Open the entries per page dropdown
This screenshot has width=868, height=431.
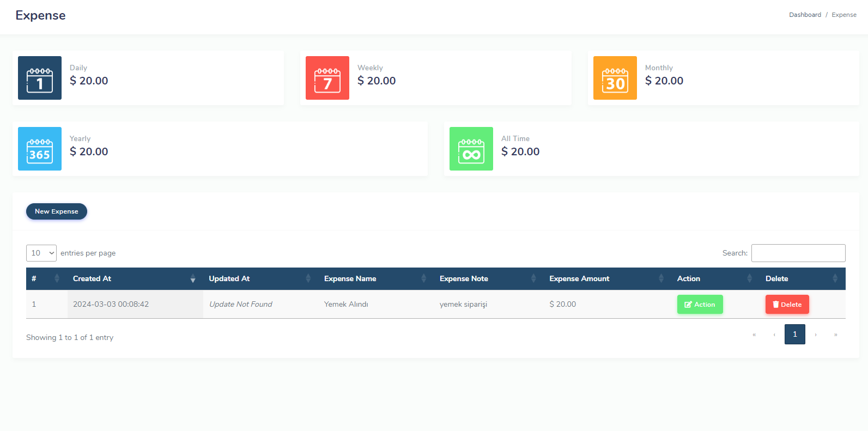pyautogui.click(x=41, y=253)
